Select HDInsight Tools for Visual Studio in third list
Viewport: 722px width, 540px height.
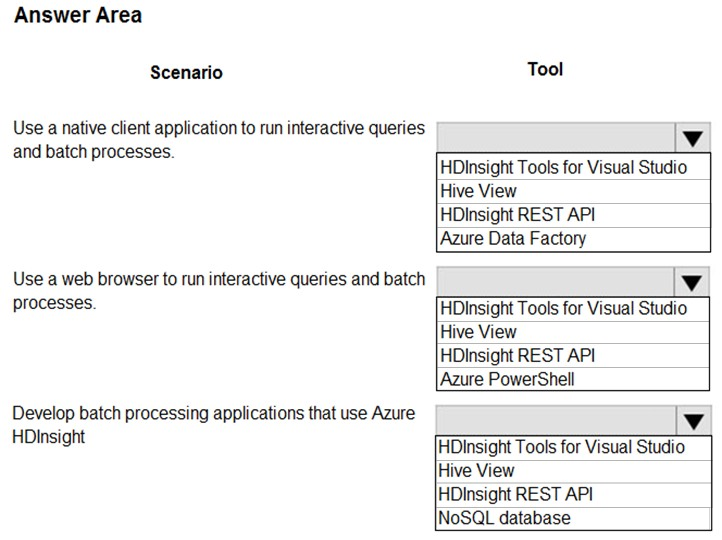pyautogui.click(x=573, y=447)
